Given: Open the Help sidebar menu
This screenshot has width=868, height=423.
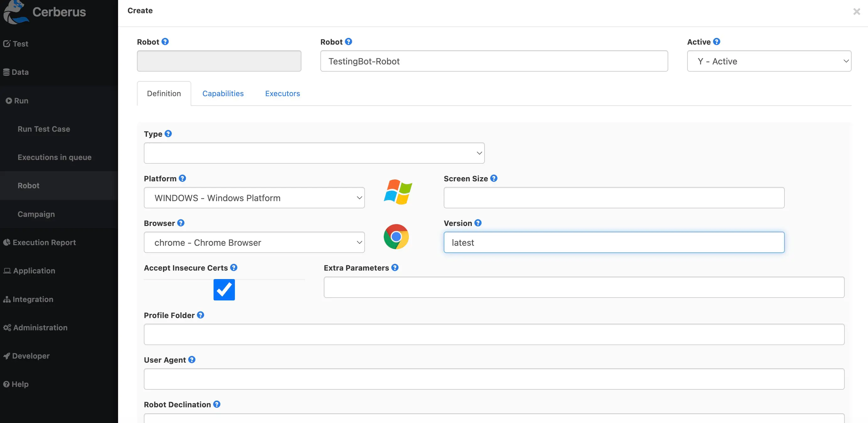Looking at the screenshot, I should (16, 384).
